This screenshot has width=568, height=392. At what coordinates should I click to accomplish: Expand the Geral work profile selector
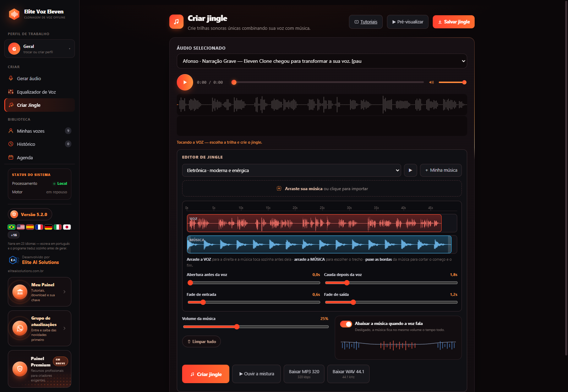[x=39, y=49]
